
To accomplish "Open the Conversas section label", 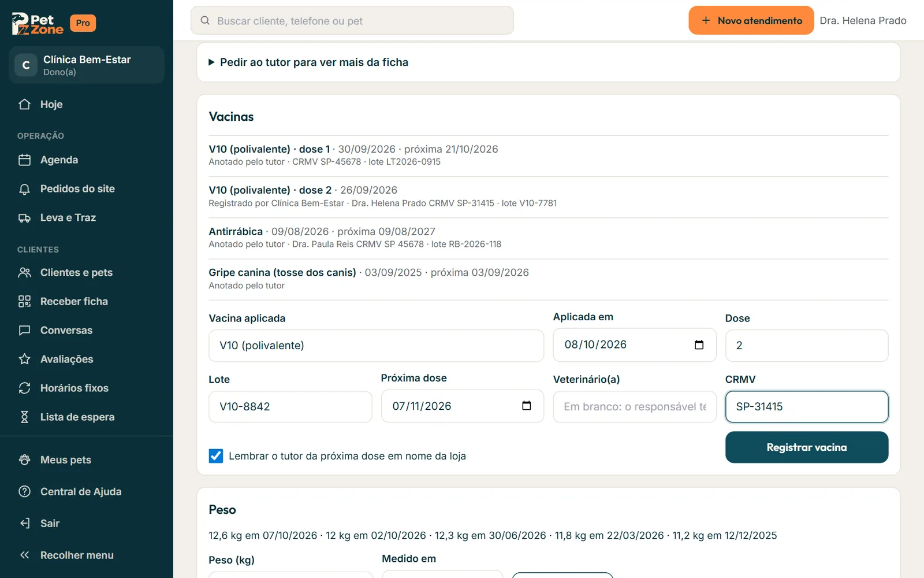I will point(66,331).
